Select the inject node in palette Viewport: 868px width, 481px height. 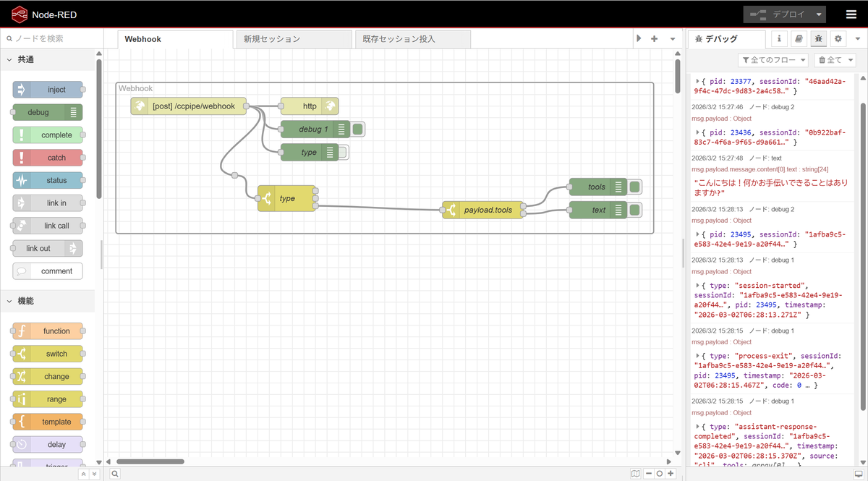[x=48, y=90]
